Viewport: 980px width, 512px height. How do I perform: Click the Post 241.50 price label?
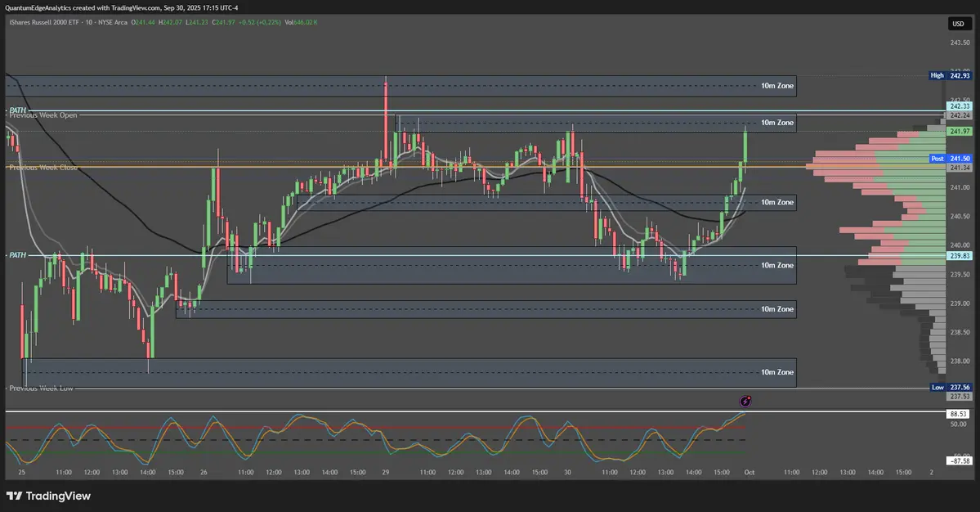(951, 159)
